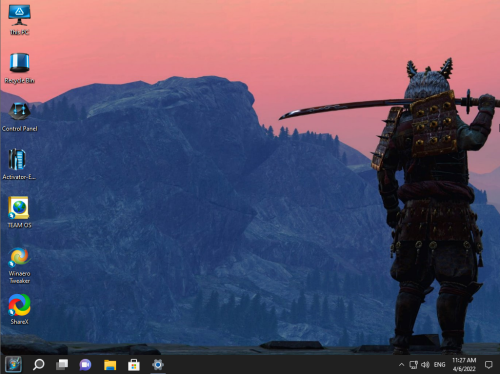Viewport: 500px width, 374px height.
Task: Select the TEAM OS shortcut icon
Action: [x=19, y=213]
